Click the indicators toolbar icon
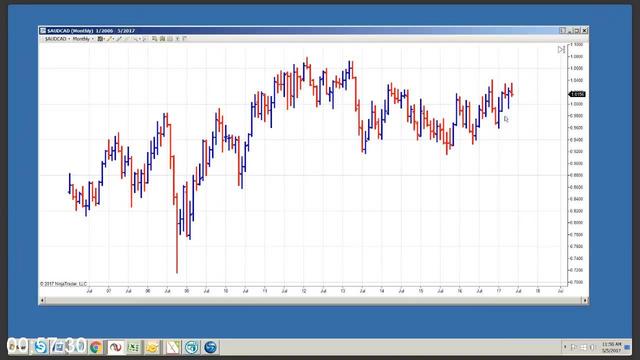The image size is (640, 360). coord(162,39)
